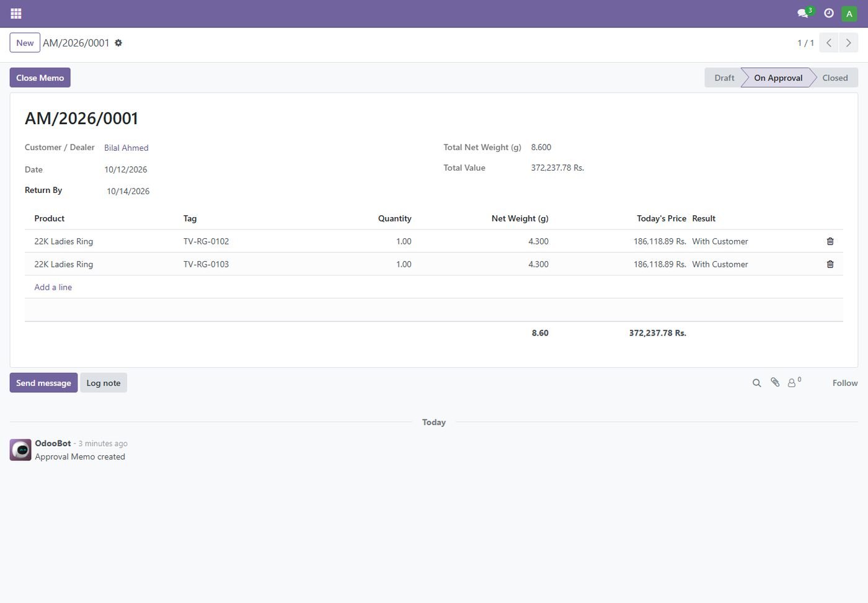Open the activities clock icon
This screenshot has width=868, height=603.
tap(828, 13)
